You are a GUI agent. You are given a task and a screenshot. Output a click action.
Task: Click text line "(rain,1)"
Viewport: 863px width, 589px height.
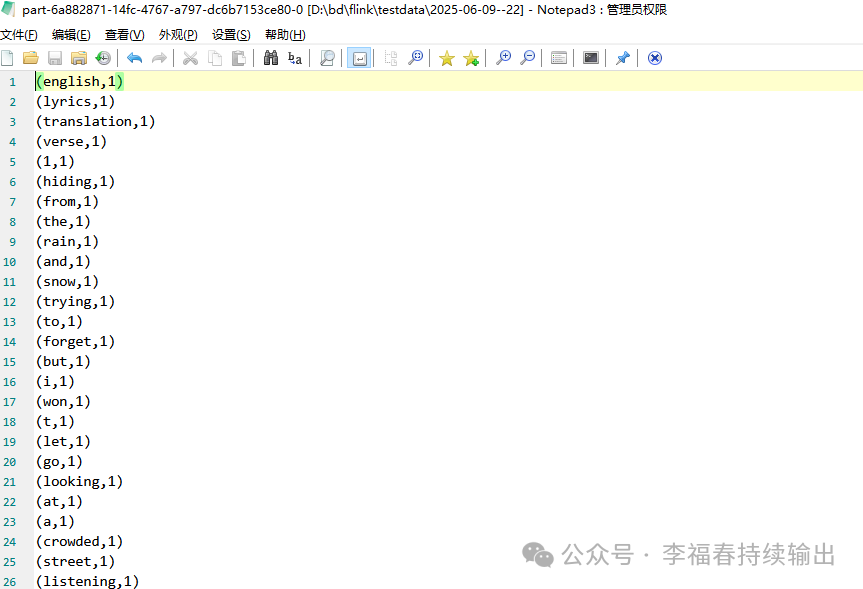point(67,242)
